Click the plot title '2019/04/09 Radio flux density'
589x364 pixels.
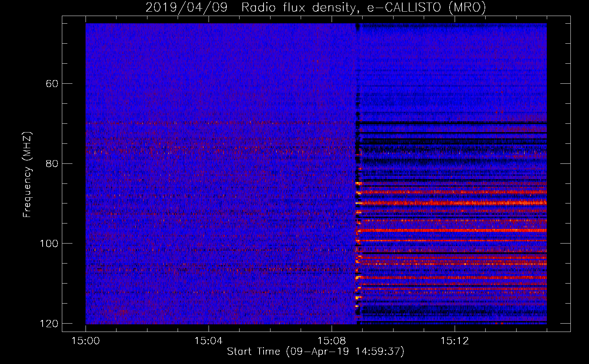(x=316, y=7)
